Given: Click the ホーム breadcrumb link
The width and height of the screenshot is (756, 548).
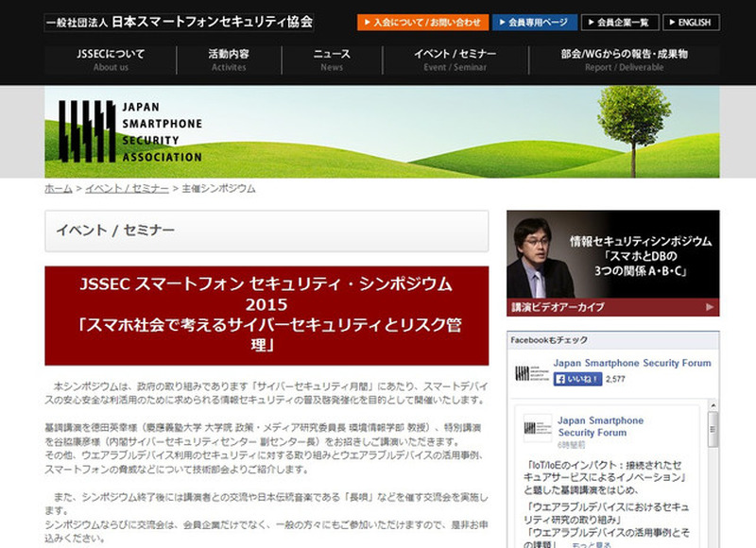Looking at the screenshot, I should coord(58,189).
